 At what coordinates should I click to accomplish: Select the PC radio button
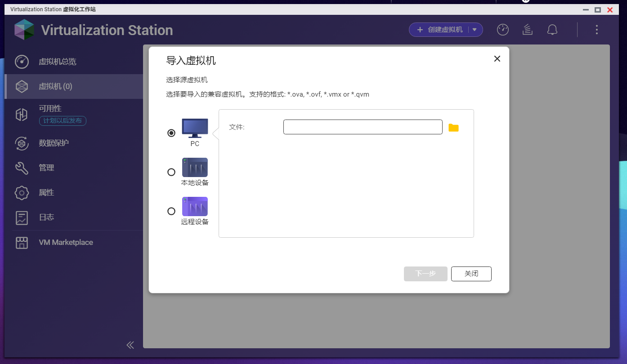[x=171, y=133]
